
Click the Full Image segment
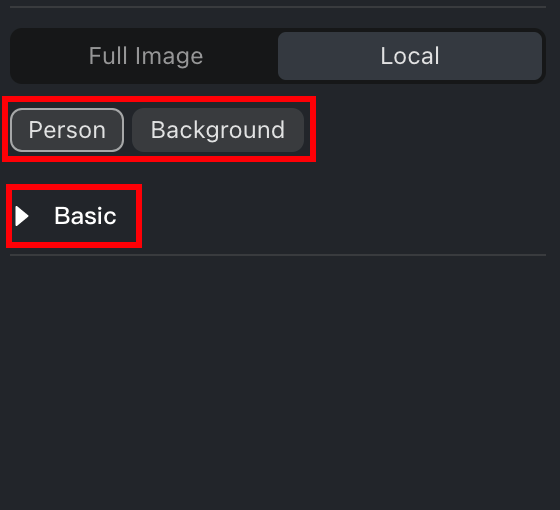(x=146, y=56)
